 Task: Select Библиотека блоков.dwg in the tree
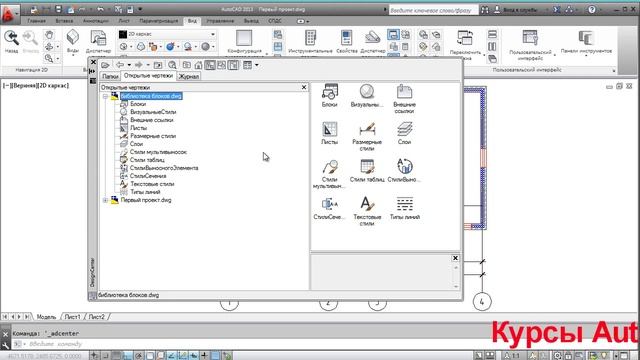151,96
